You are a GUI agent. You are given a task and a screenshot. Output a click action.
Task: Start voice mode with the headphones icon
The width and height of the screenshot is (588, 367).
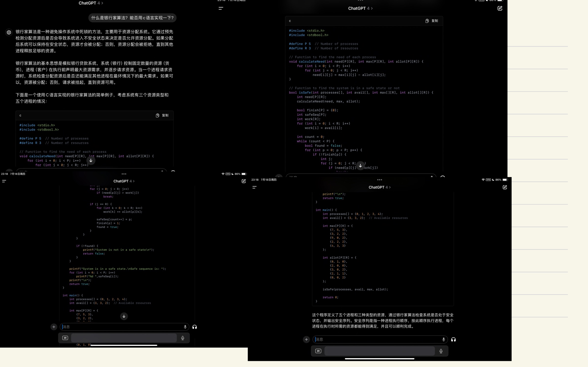click(x=195, y=327)
